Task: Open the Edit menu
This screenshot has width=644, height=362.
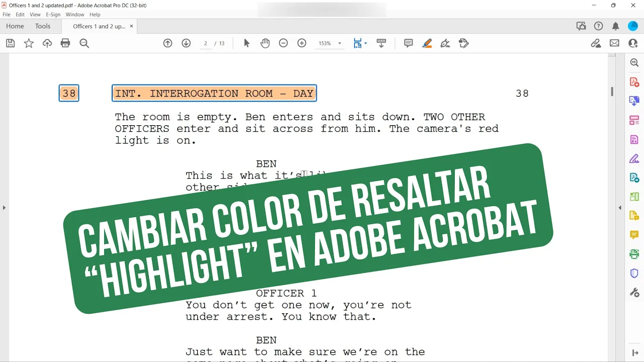Action: coord(20,15)
